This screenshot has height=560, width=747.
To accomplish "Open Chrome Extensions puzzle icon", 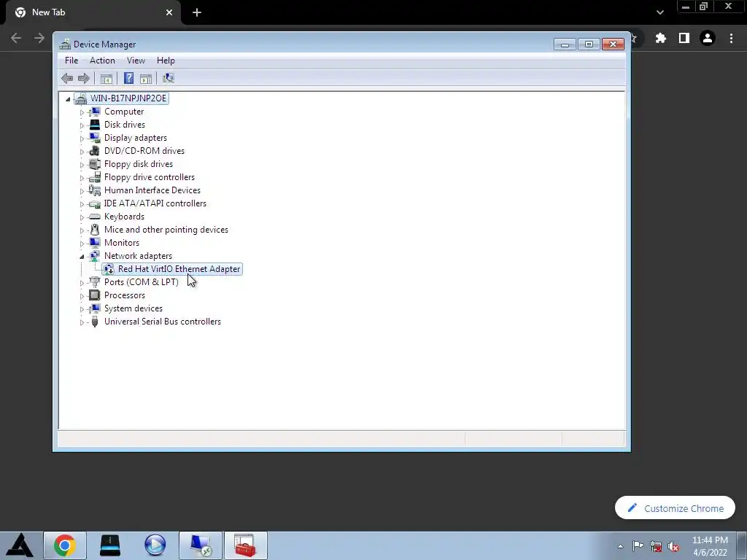I will [661, 38].
